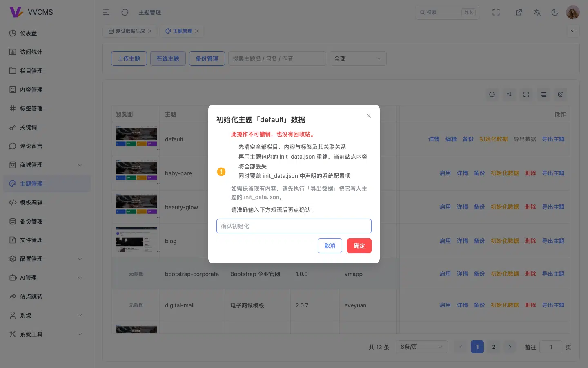Open site in new window icon
Viewport: 588px width, 368px height.
(x=519, y=12)
